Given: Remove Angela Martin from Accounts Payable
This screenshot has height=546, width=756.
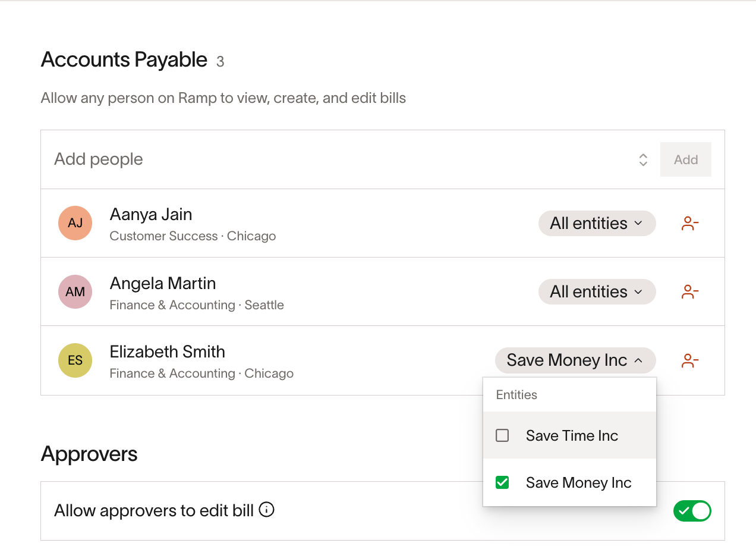Looking at the screenshot, I should click(689, 292).
